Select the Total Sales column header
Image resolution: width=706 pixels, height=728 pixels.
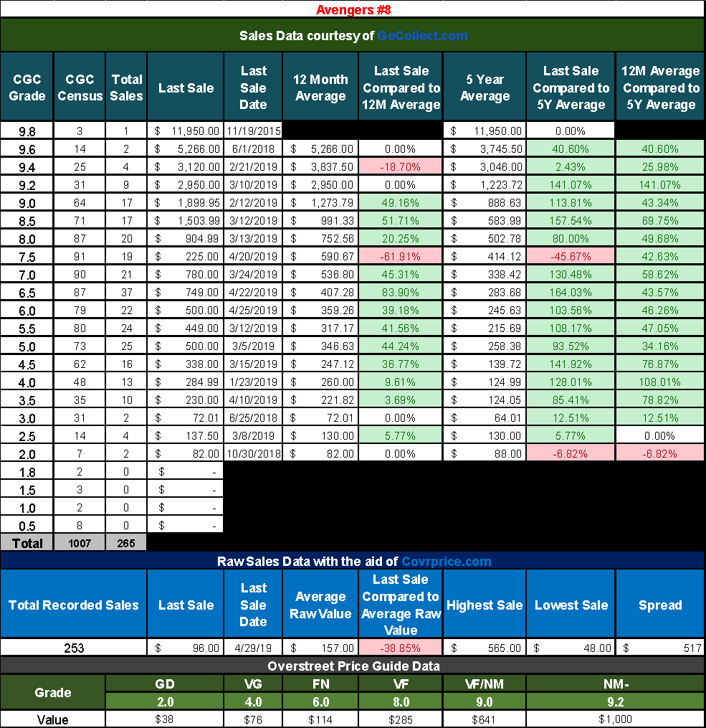coord(126,88)
